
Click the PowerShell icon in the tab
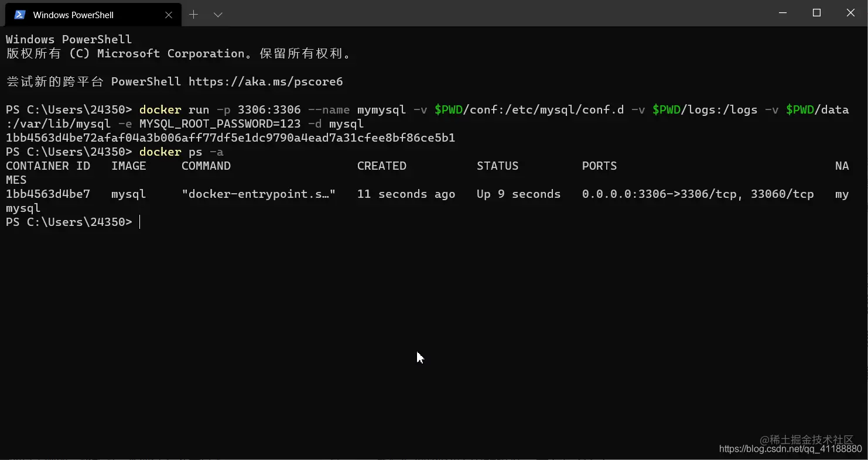(x=20, y=15)
